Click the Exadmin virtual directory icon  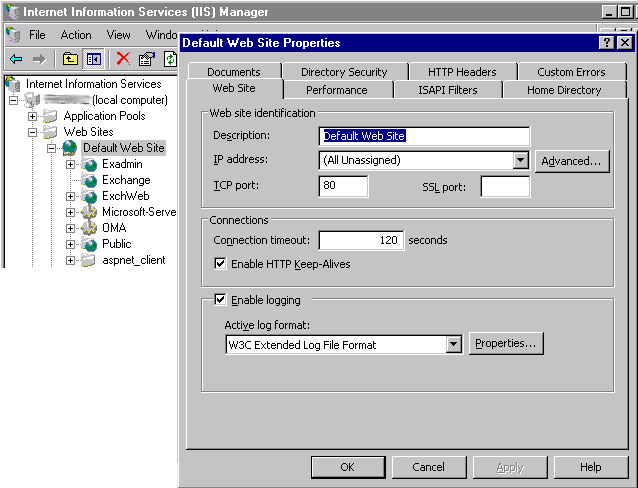pyautogui.click(x=89, y=164)
